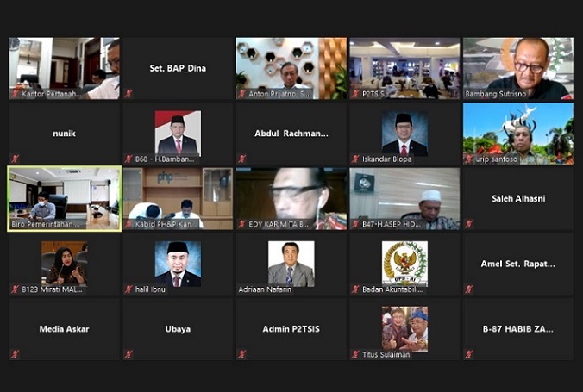
Task: Click Adriaan Nafarin profile photo
Action: [x=291, y=264]
